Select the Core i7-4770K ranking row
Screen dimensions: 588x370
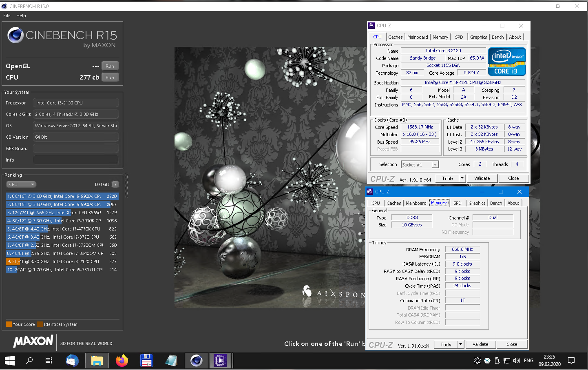[62, 229]
